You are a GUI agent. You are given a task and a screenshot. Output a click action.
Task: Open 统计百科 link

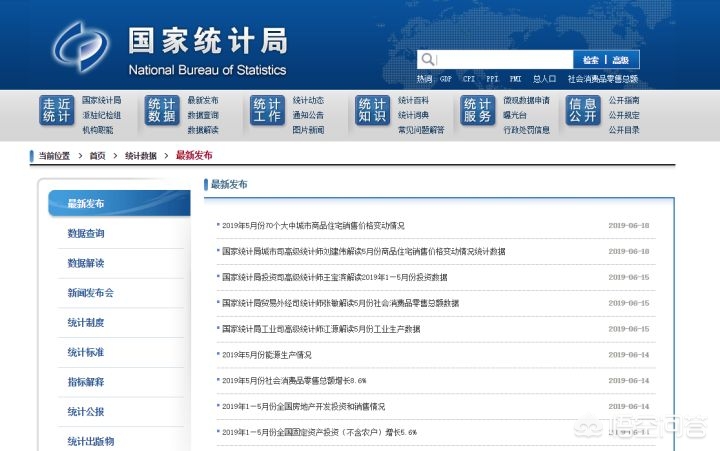point(413,100)
